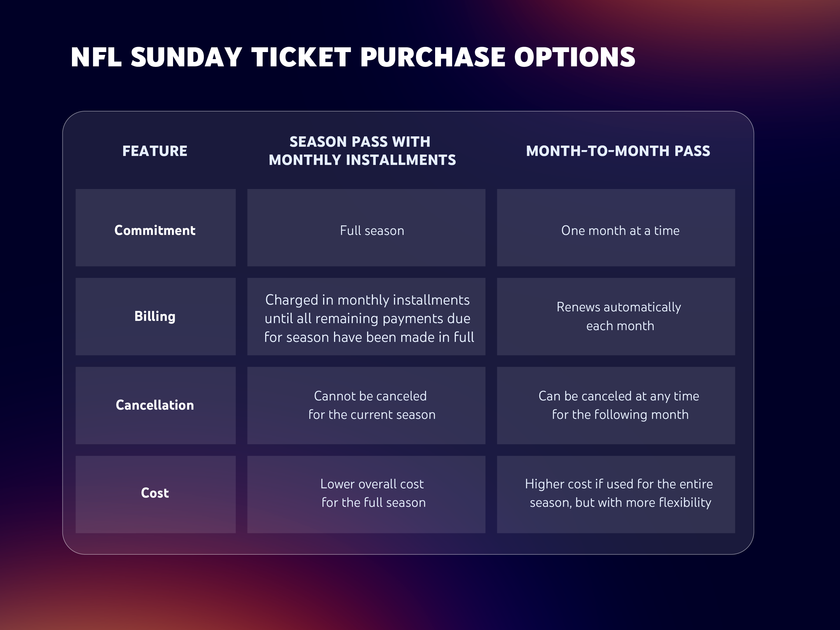
Task: Select the Season Pass with Monthly Installments header
Action: pos(362,151)
